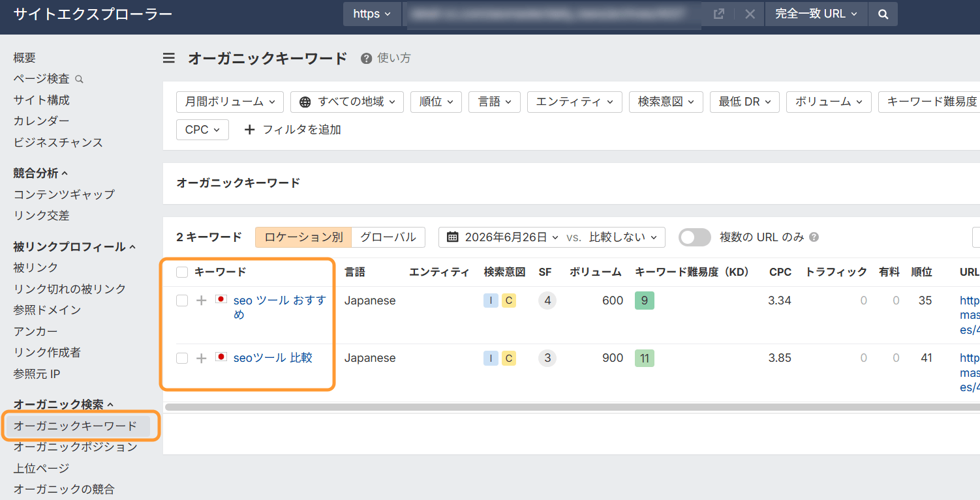Open コンテンツギャップ in the sidebar
This screenshot has width=980, height=500.
click(x=64, y=194)
